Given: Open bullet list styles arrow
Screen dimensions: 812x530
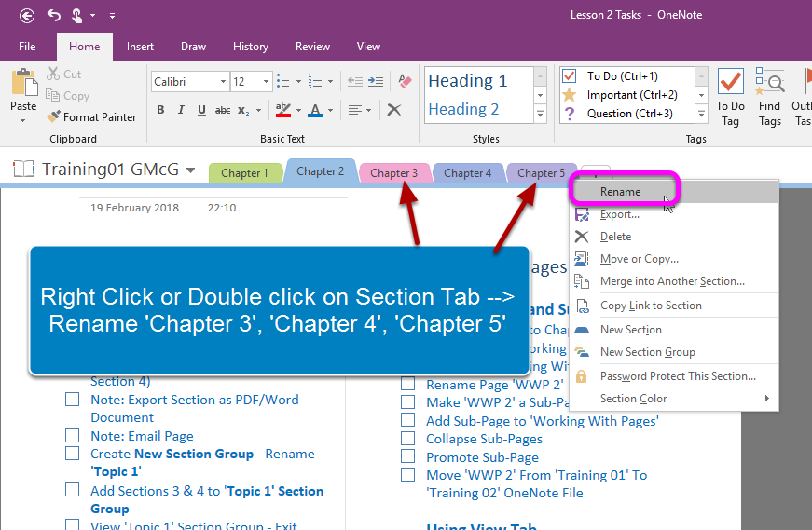Looking at the screenshot, I should pyautogui.click(x=298, y=81).
